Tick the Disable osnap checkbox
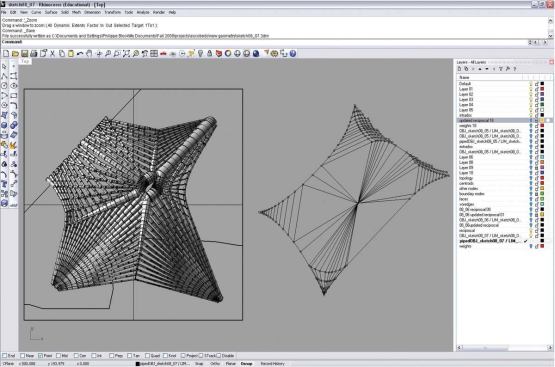Image resolution: width=555 pixels, height=367 pixels. click(x=218, y=356)
